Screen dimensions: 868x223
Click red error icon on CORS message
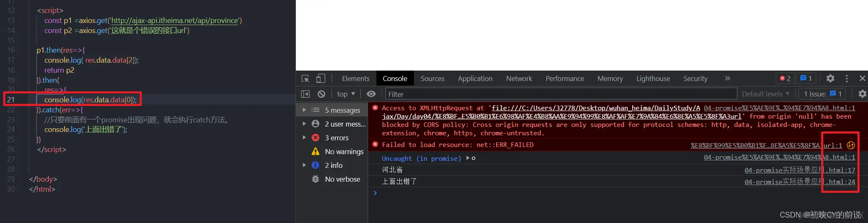[375, 108]
